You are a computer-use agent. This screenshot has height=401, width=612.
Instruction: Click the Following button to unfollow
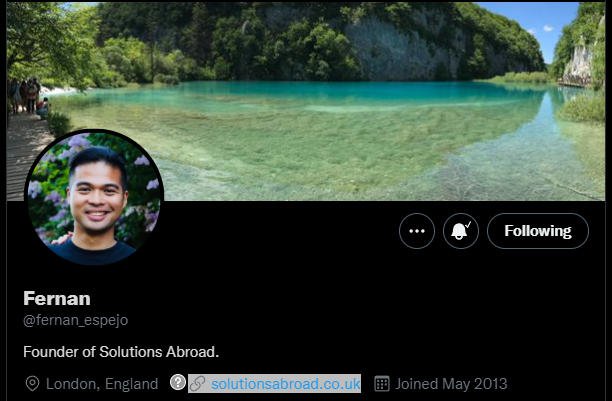tap(538, 231)
